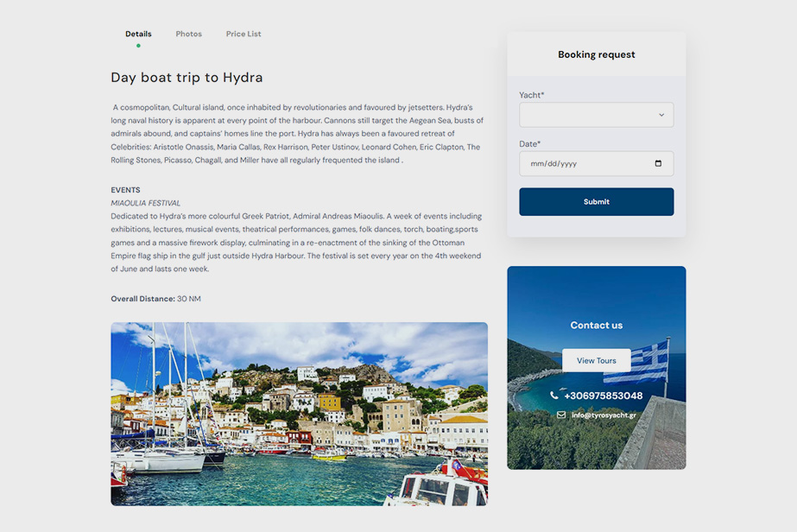Image resolution: width=797 pixels, height=532 pixels.
Task: Click the Overall Distance: 30 NM line
Action: point(155,299)
